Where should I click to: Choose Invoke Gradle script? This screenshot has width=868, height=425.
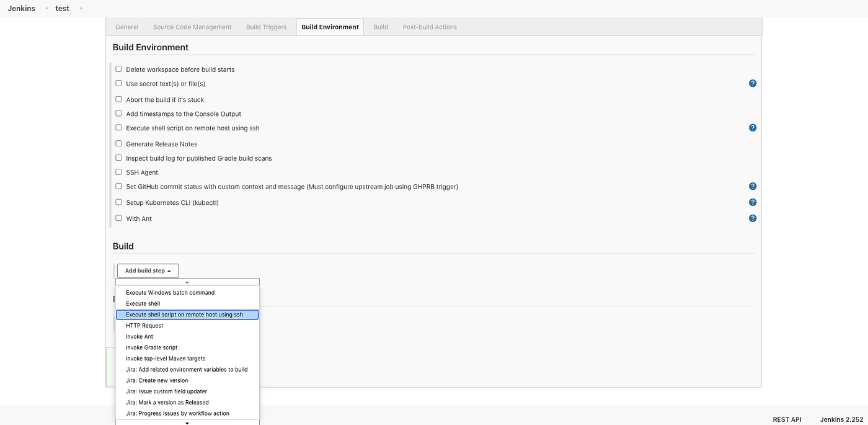(187, 347)
